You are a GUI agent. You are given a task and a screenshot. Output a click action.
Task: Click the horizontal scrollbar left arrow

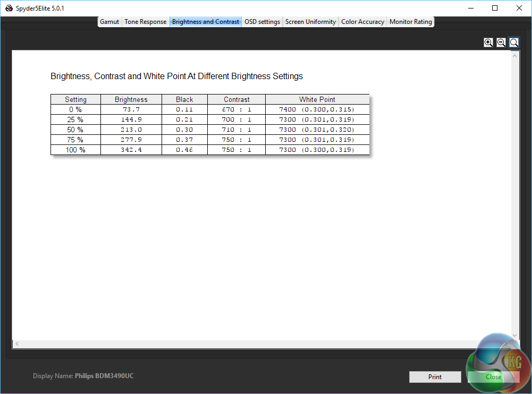tap(17, 344)
